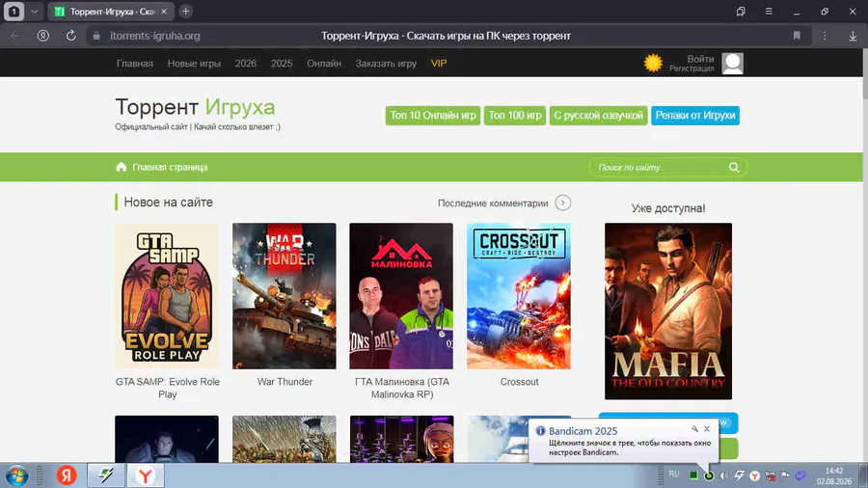Open Главная in top navigation
The image size is (868, 488).
click(134, 63)
